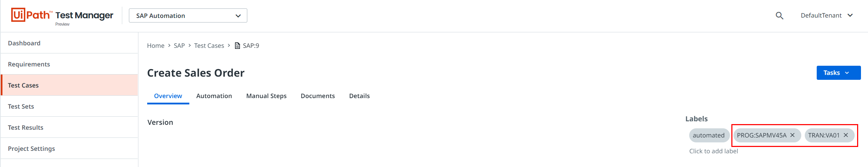The width and height of the screenshot is (868, 167).
Task: Click the 'Click to add label' field
Action: coord(713,151)
